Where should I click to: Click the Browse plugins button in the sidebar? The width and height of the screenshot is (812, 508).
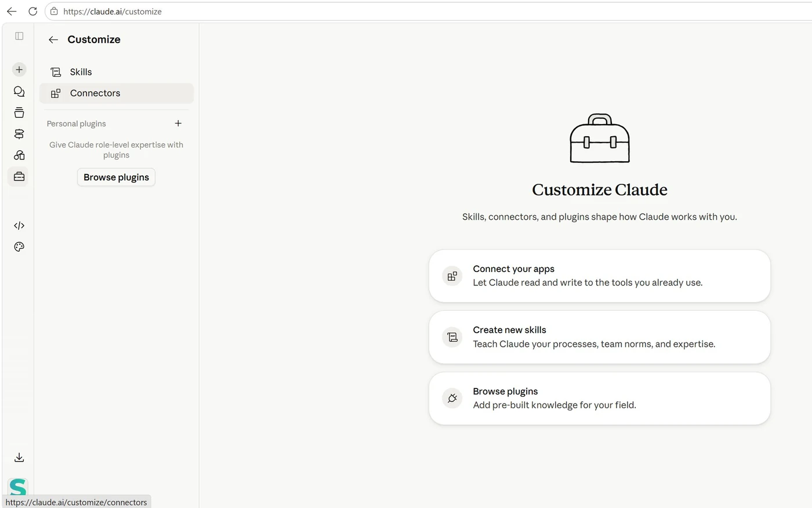(116, 177)
